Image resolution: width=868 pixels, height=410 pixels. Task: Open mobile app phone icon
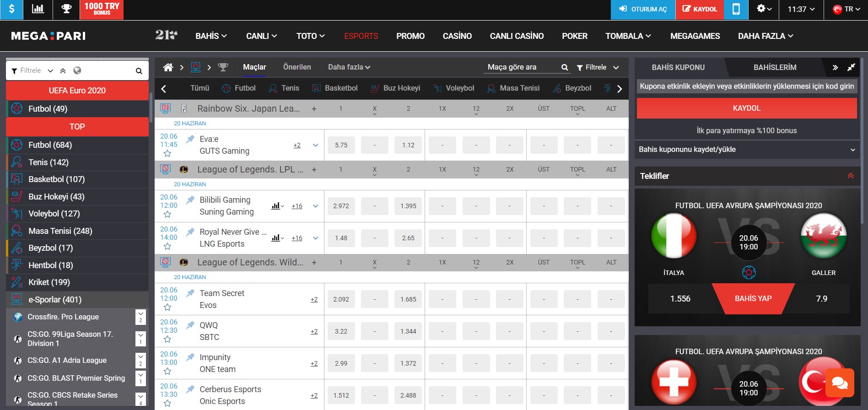[x=736, y=9]
